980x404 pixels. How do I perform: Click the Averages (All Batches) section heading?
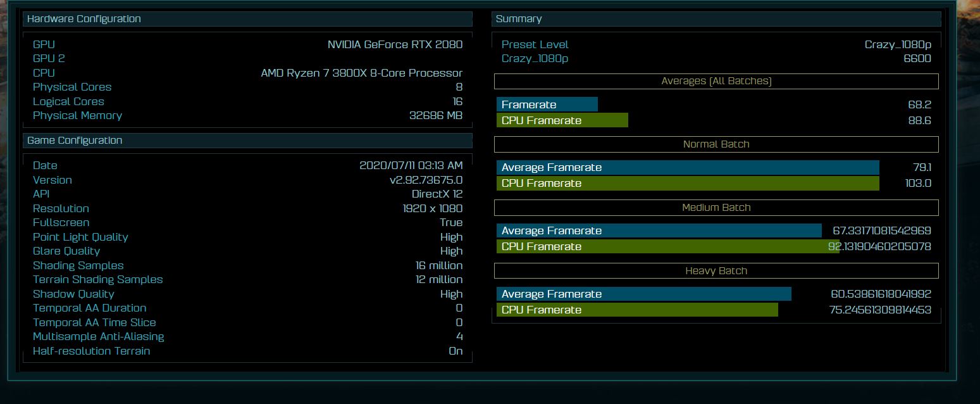pyautogui.click(x=716, y=81)
